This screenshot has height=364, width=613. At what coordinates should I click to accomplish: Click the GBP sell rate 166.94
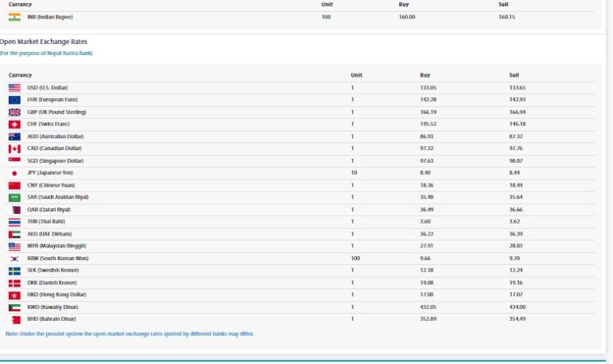point(517,113)
